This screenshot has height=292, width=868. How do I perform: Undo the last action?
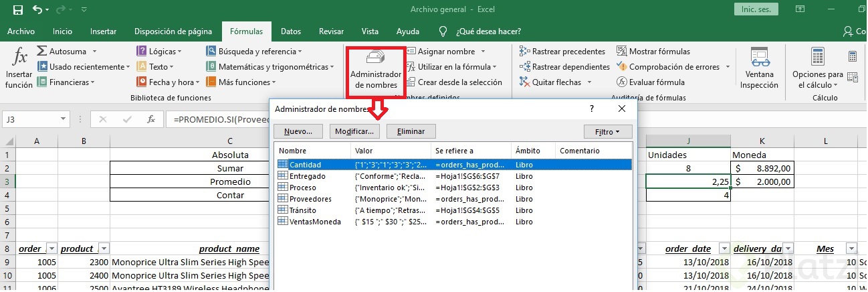click(x=37, y=10)
